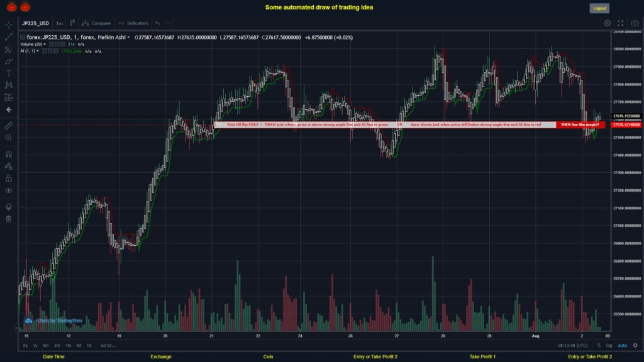Toggle the auto scale mode
The width and height of the screenshot is (644, 362).
coord(622,346)
